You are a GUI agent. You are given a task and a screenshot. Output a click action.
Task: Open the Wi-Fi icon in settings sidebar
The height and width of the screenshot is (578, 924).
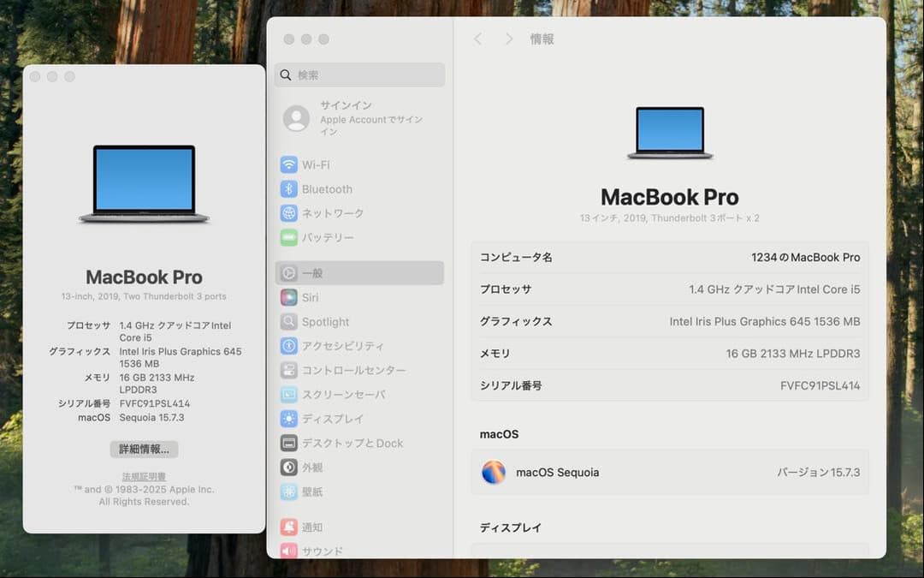[x=289, y=164]
